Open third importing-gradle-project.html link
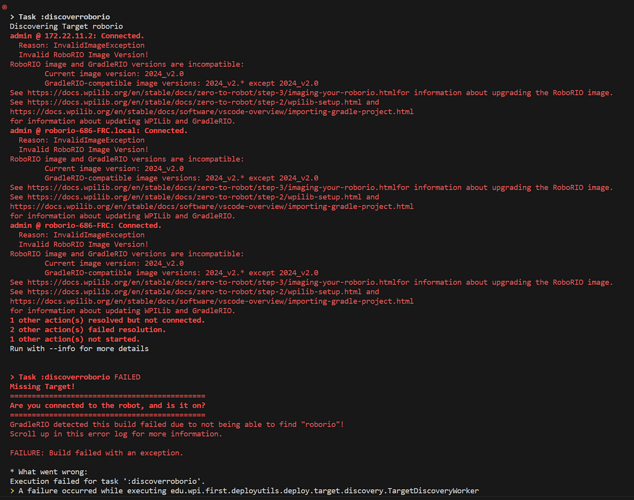The image size is (634, 500). coord(211,301)
